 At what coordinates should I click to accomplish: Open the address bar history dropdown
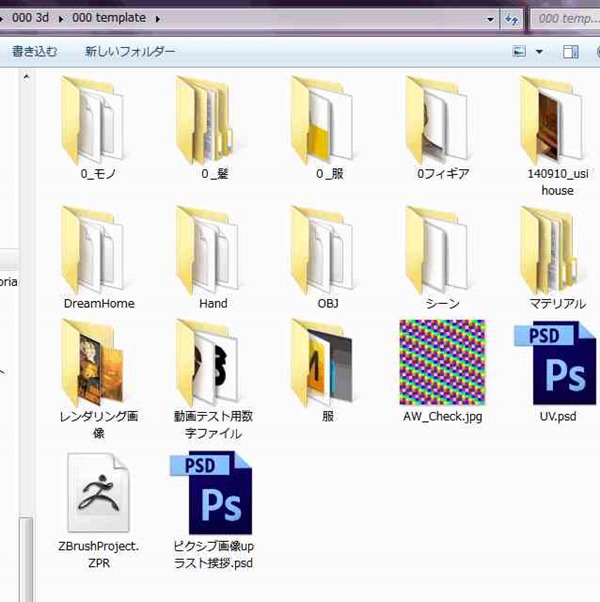pyautogui.click(x=489, y=19)
